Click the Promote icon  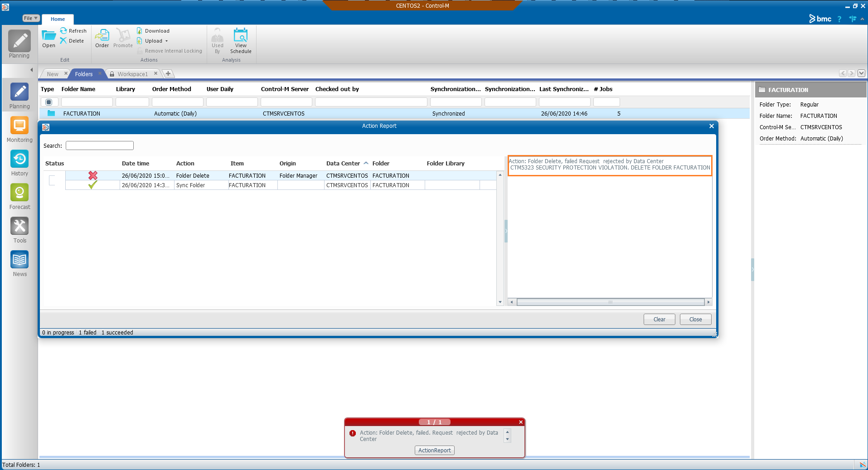(x=123, y=39)
